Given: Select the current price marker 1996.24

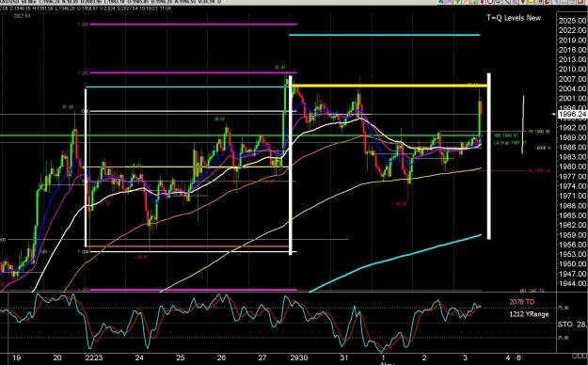Looking at the screenshot, I should [573, 115].
